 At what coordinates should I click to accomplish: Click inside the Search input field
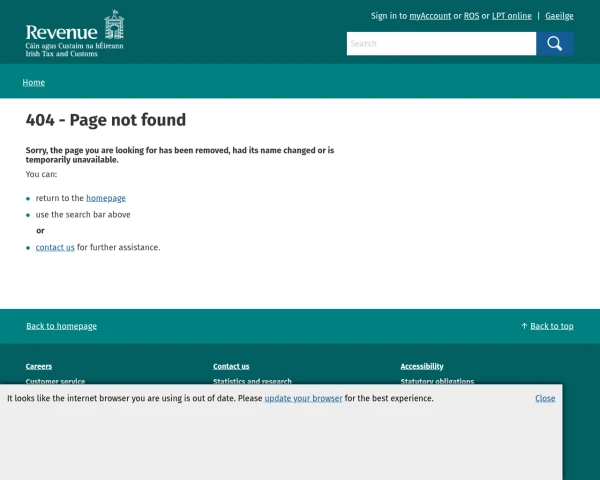coord(440,44)
